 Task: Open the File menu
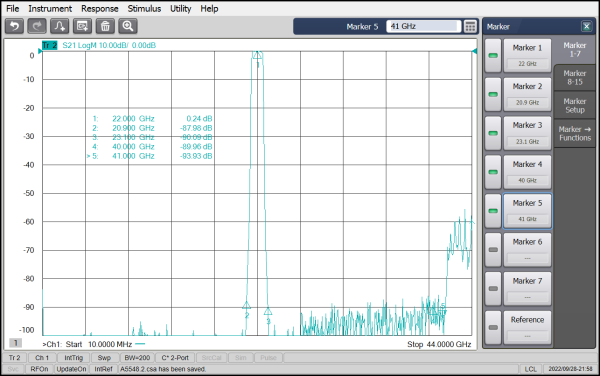(x=13, y=8)
